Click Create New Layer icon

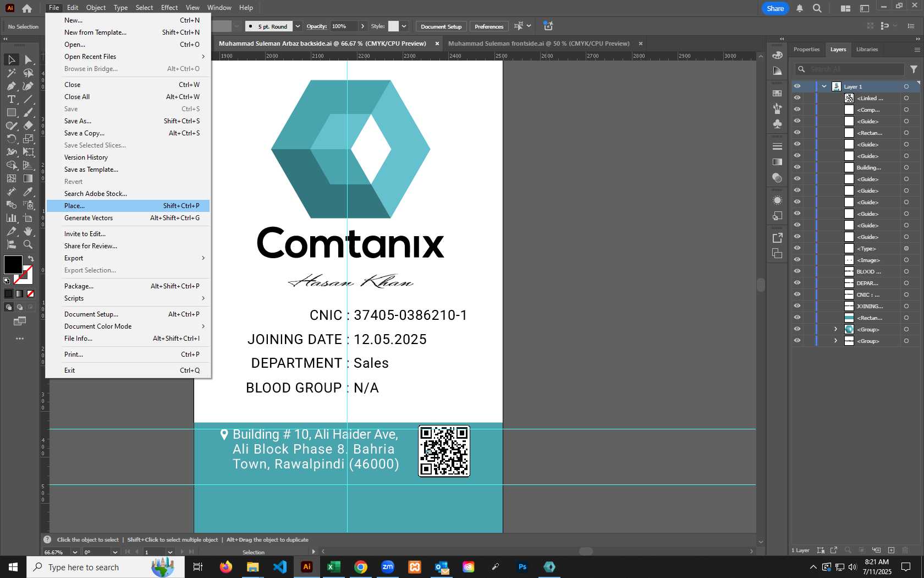[x=891, y=550]
